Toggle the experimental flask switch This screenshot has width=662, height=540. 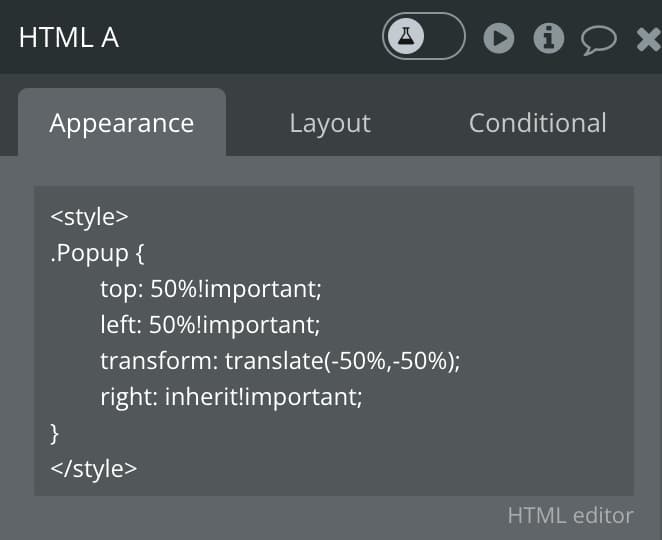click(423, 36)
